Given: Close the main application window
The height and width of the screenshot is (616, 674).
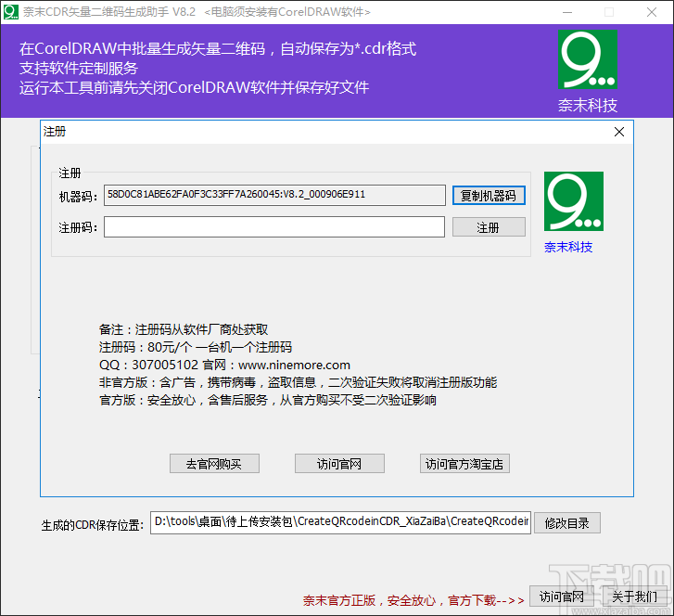Looking at the screenshot, I should [x=652, y=12].
